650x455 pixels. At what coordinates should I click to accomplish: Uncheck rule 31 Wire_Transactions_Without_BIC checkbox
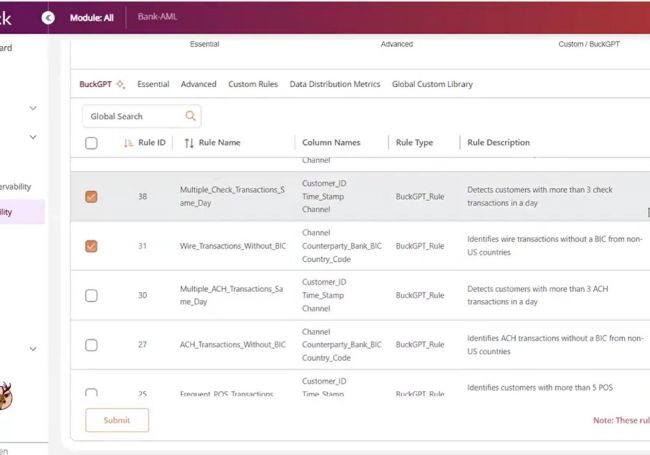coord(91,246)
